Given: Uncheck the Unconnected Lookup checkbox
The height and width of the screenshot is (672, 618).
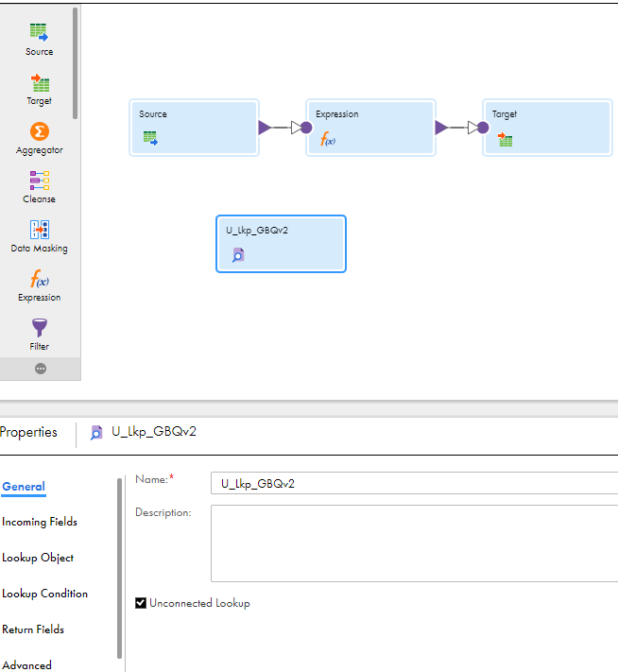Looking at the screenshot, I should click(x=141, y=603).
